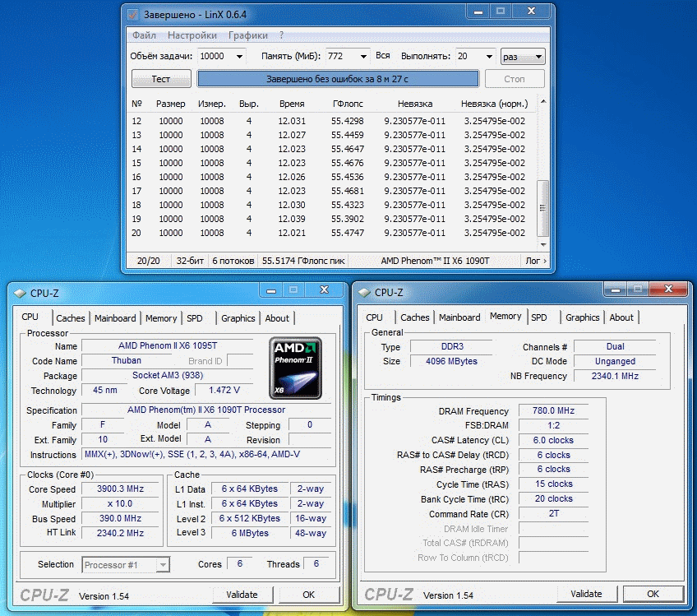
Task: Click the LinX app icon in title bar
Action: [134, 14]
